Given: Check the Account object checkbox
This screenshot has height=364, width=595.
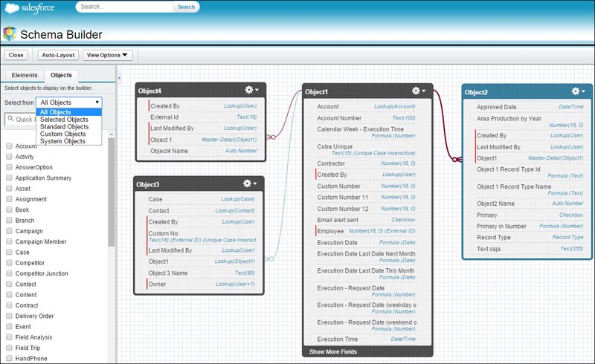Looking at the screenshot, I should 9,146.
